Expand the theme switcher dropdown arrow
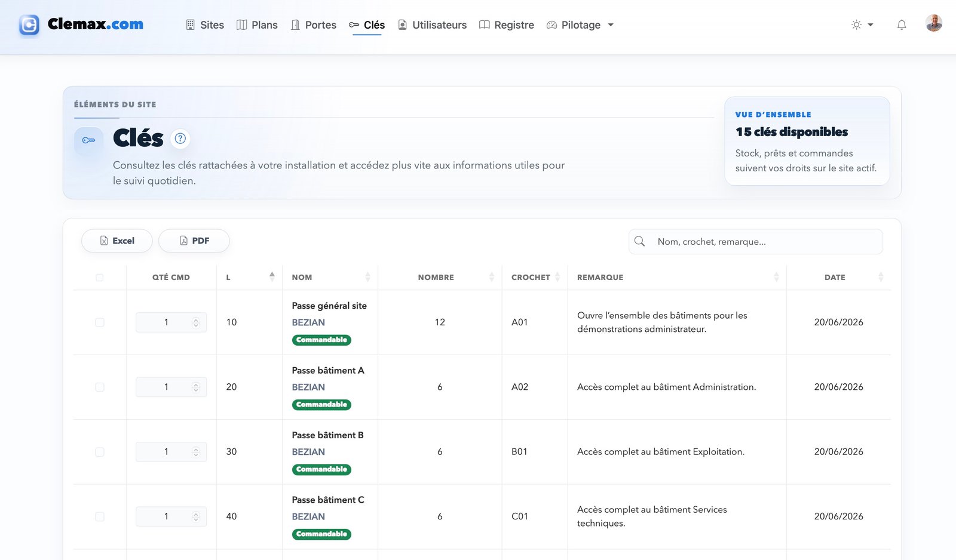Viewport: 956px width, 560px height. 871,25
